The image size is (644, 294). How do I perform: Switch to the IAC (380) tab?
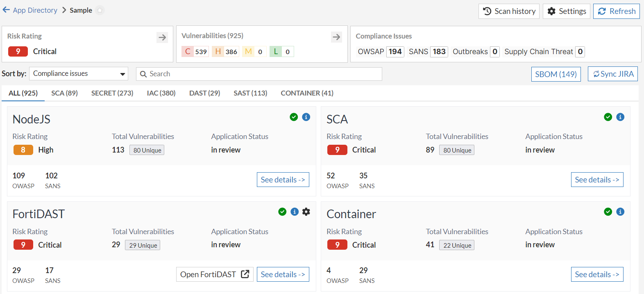click(x=161, y=93)
